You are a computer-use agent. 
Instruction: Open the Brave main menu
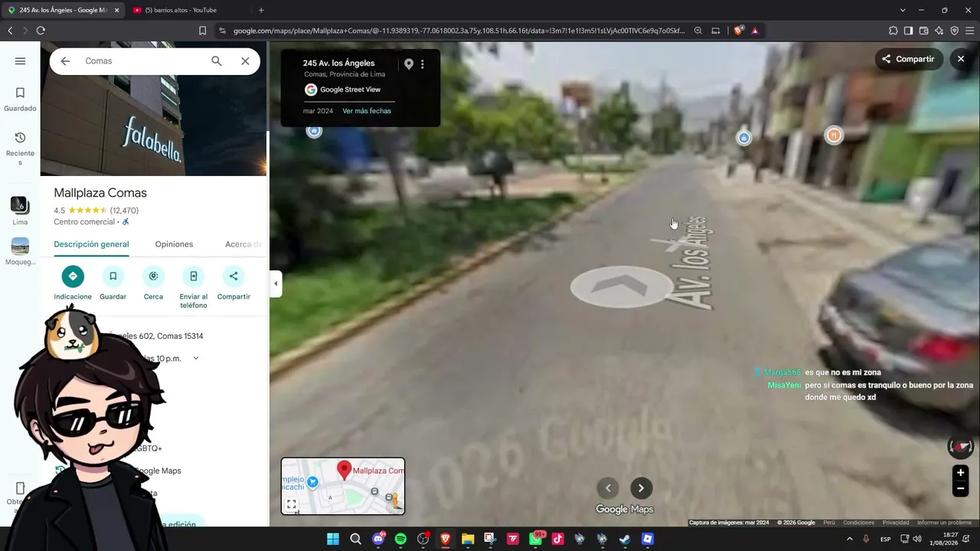coord(969,31)
